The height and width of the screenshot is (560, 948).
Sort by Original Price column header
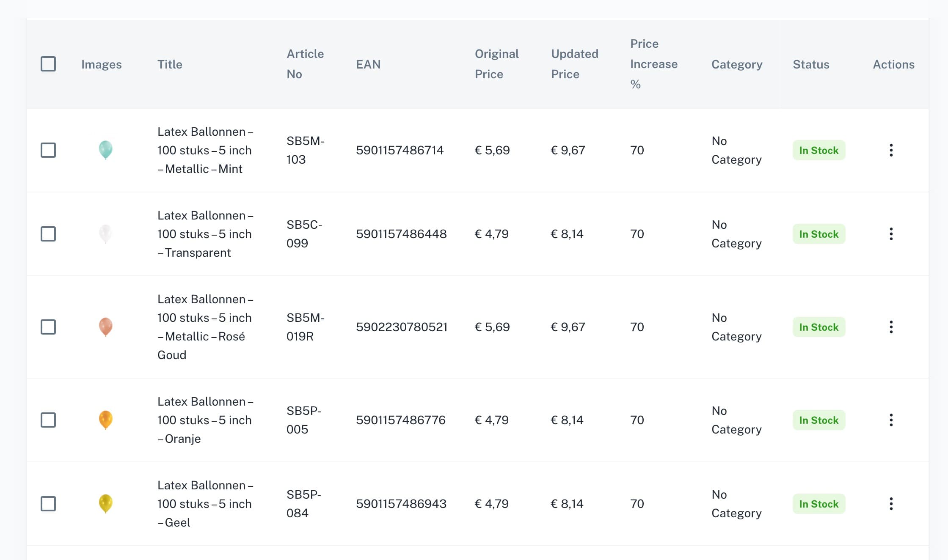point(496,64)
